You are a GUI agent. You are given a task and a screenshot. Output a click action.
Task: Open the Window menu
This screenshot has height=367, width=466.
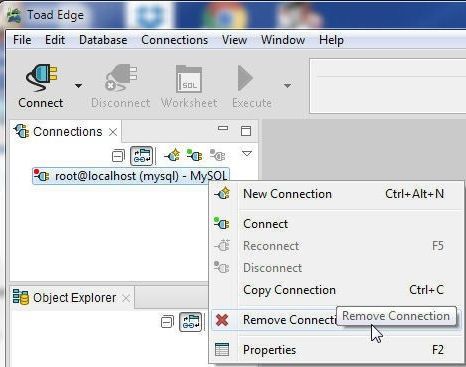point(283,40)
